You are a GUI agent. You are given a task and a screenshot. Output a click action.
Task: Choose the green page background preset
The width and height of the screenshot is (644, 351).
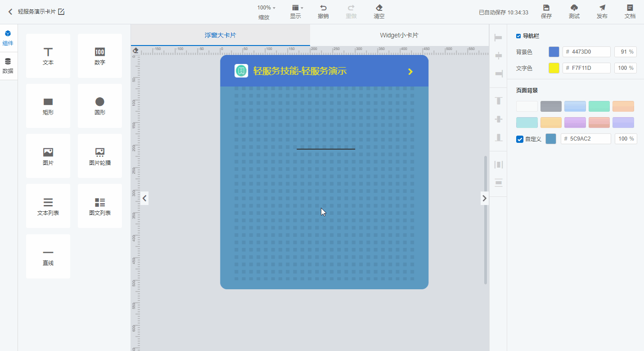pos(599,106)
